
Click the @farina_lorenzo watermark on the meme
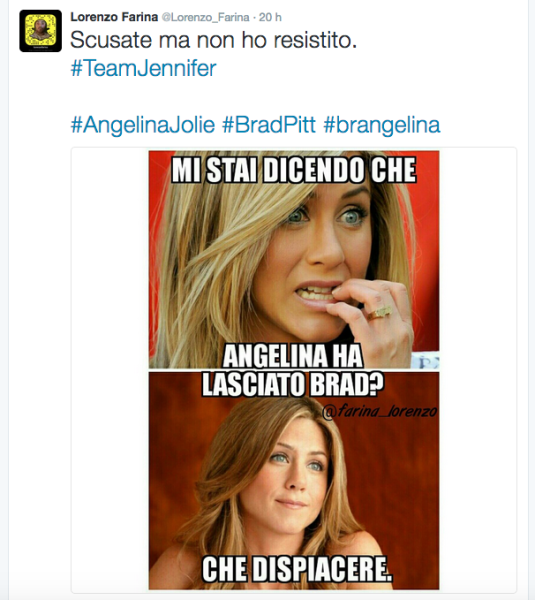tap(379, 411)
